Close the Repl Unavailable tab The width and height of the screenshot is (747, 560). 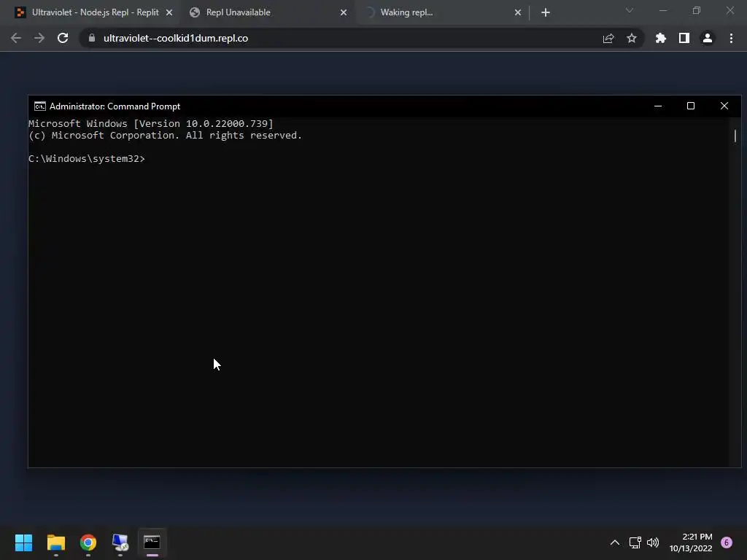(344, 12)
